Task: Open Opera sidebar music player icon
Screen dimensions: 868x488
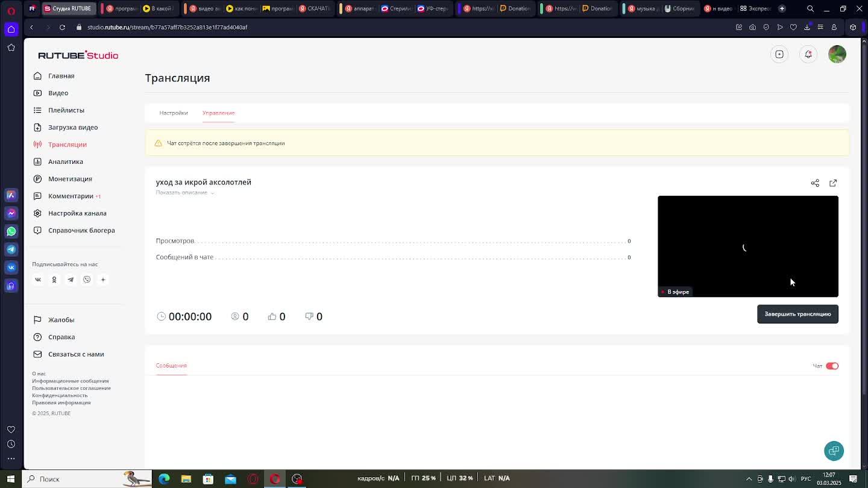Action: click(11, 286)
